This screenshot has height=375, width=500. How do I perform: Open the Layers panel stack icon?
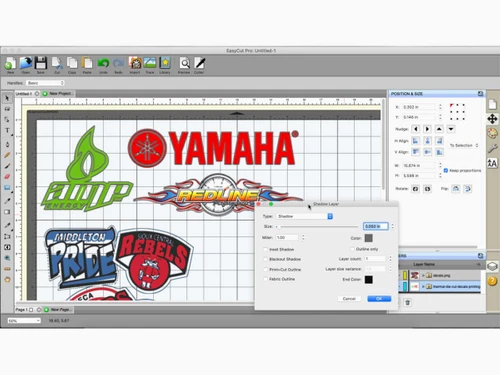pyautogui.click(x=492, y=266)
